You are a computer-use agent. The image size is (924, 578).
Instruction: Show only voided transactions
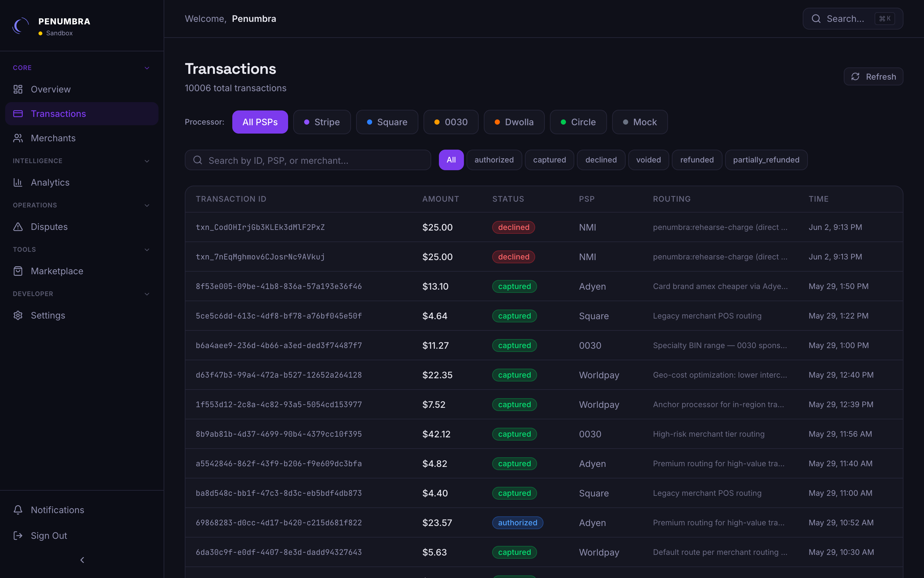click(x=648, y=160)
